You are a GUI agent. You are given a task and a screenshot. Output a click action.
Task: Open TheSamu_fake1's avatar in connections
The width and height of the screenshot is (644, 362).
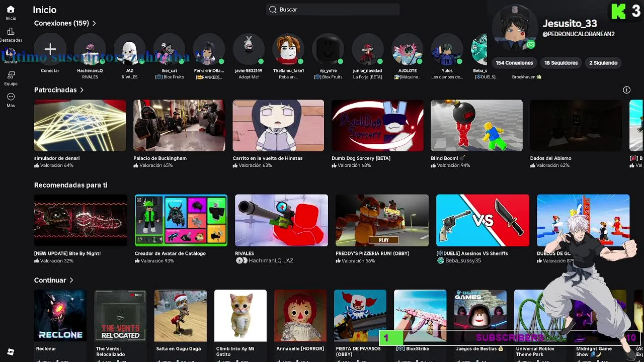(x=288, y=49)
